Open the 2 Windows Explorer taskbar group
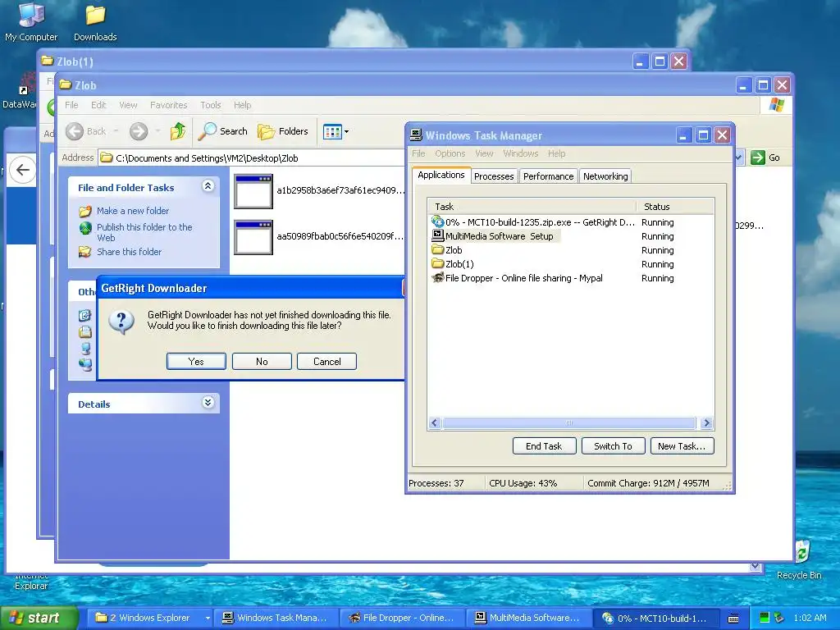 tap(152, 618)
